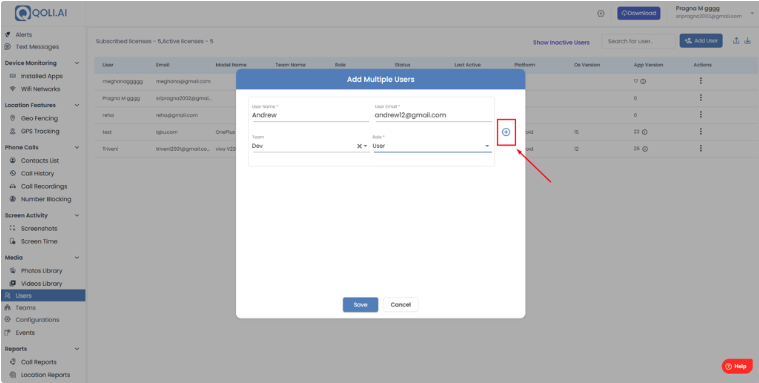Screen dimensions: 759x383
Task: Open actions menu for Pragna M gggg row
Action: pos(700,98)
